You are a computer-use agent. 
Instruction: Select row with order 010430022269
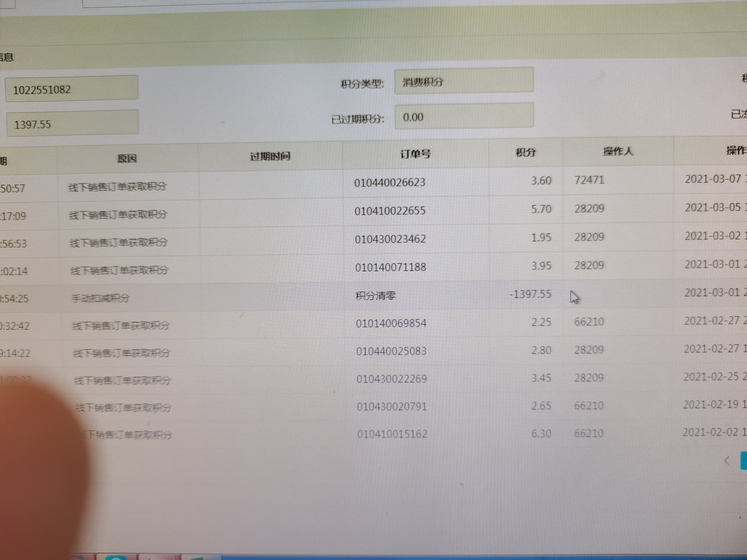[x=392, y=379]
